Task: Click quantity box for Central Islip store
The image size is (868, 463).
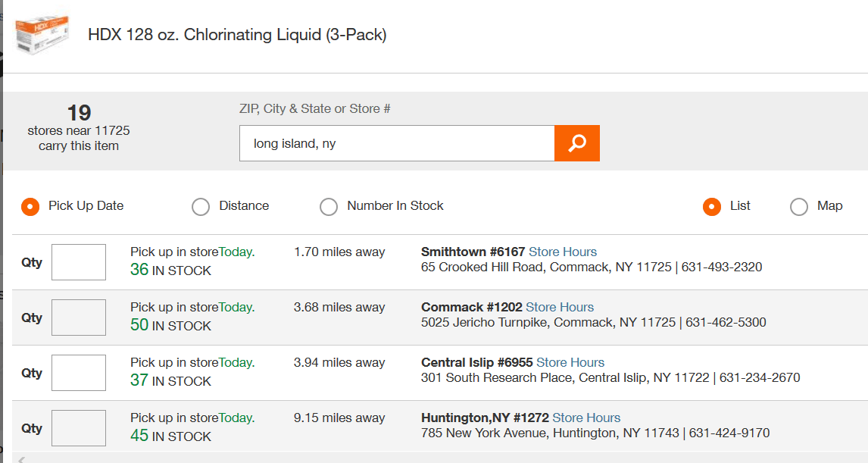Action: click(x=79, y=373)
